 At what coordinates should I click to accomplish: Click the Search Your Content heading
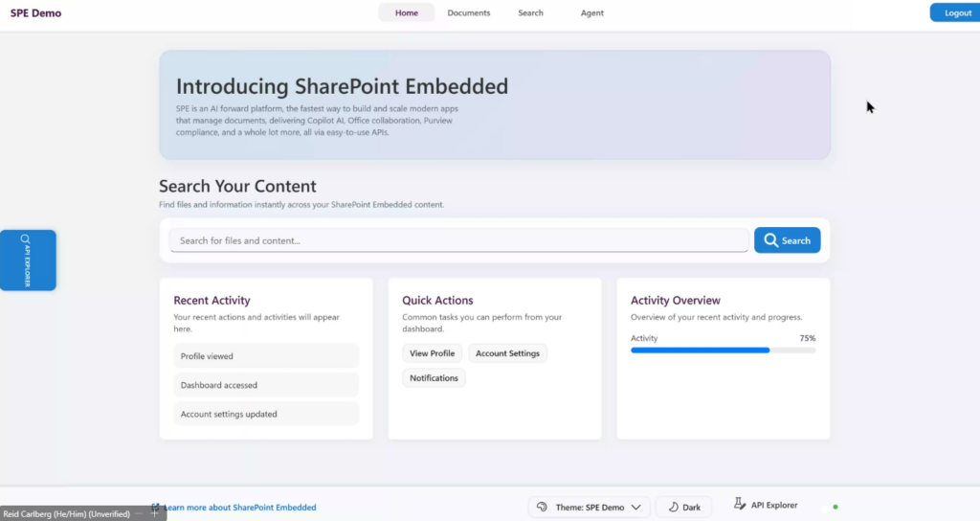tap(237, 186)
